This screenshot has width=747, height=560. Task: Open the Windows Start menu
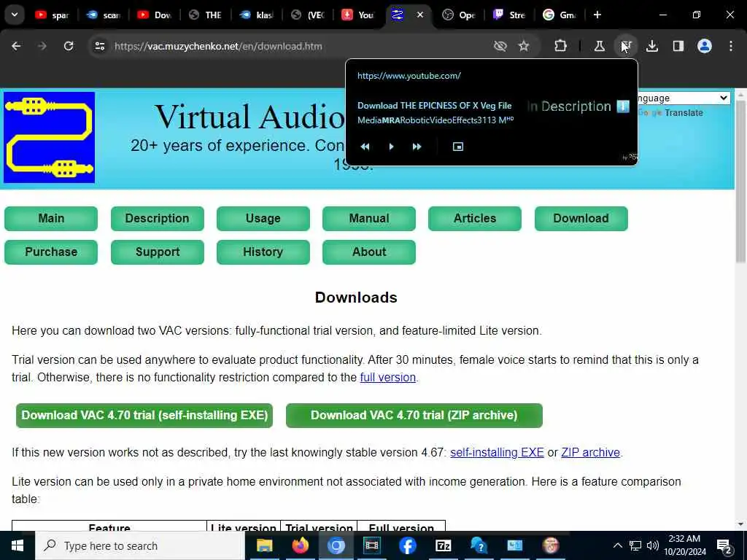(x=18, y=545)
